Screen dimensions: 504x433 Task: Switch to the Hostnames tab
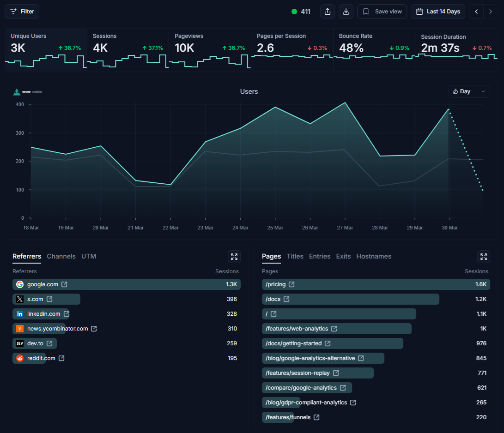(x=374, y=256)
